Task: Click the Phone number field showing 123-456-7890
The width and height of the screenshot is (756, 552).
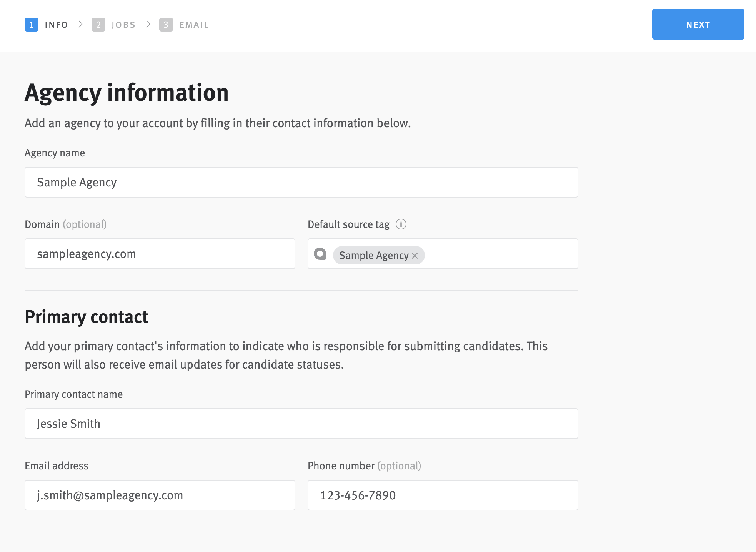Action: coord(443,495)
